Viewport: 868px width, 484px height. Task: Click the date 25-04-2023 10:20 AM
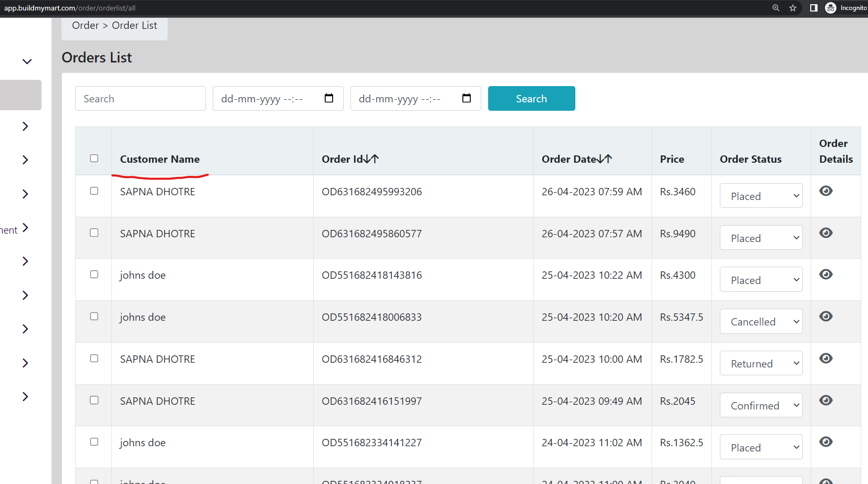pos(592,317)
